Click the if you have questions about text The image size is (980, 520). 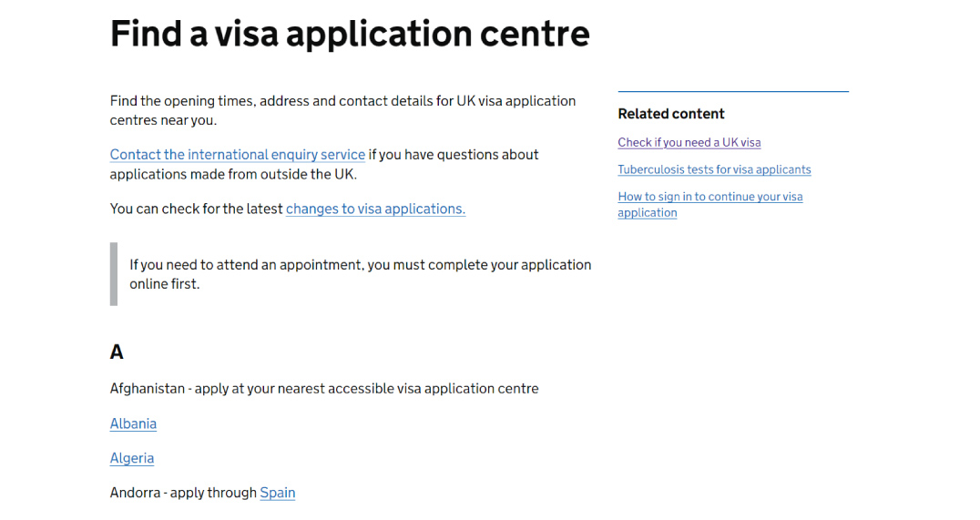click(x=454, y=155)
